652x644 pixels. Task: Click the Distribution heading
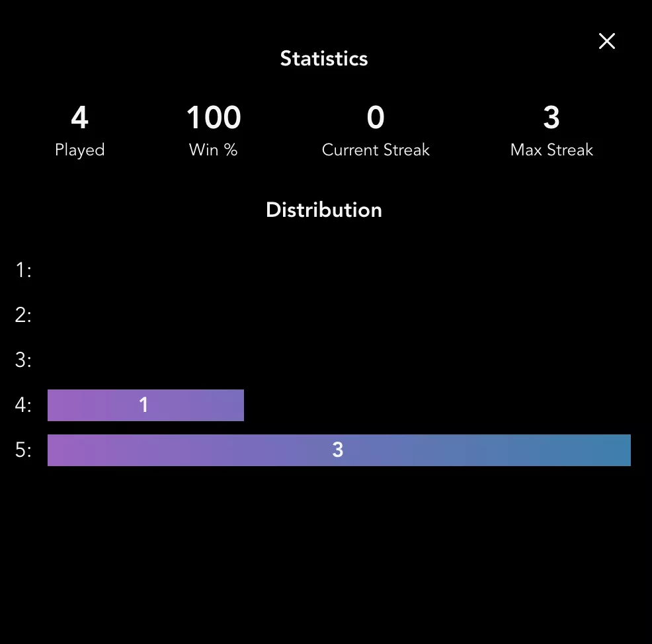(324, 210)
